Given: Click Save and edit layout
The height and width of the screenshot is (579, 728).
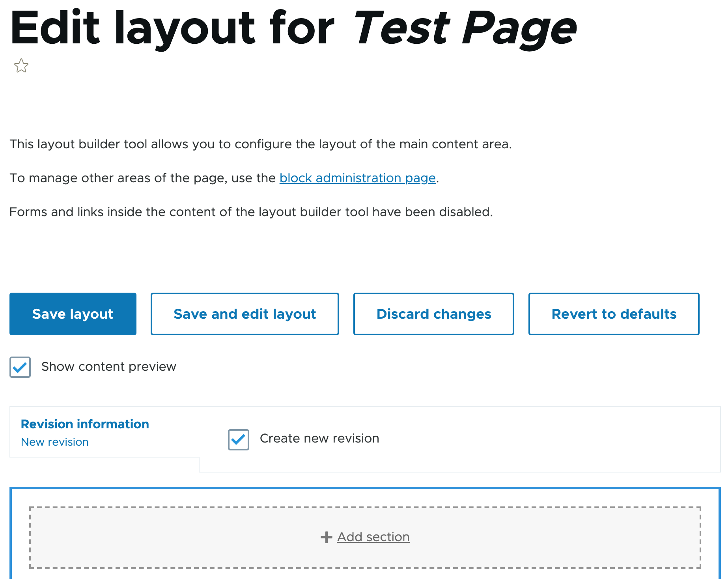Looking at the screenshot, I should 245,314.
